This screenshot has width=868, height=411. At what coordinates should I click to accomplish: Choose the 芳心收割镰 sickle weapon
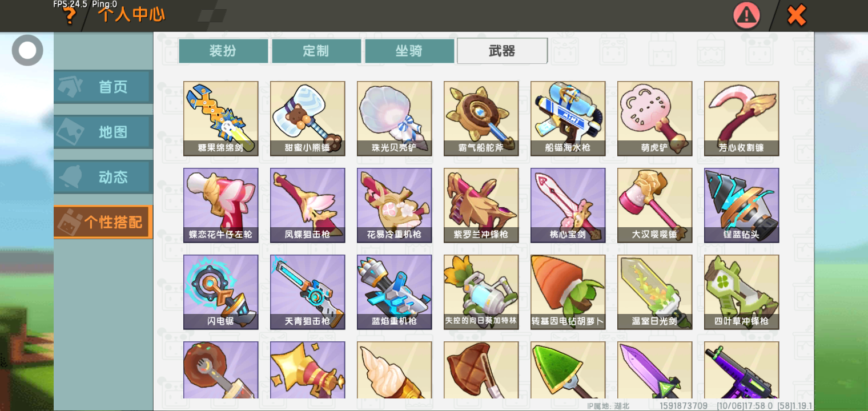pos(742,118)
